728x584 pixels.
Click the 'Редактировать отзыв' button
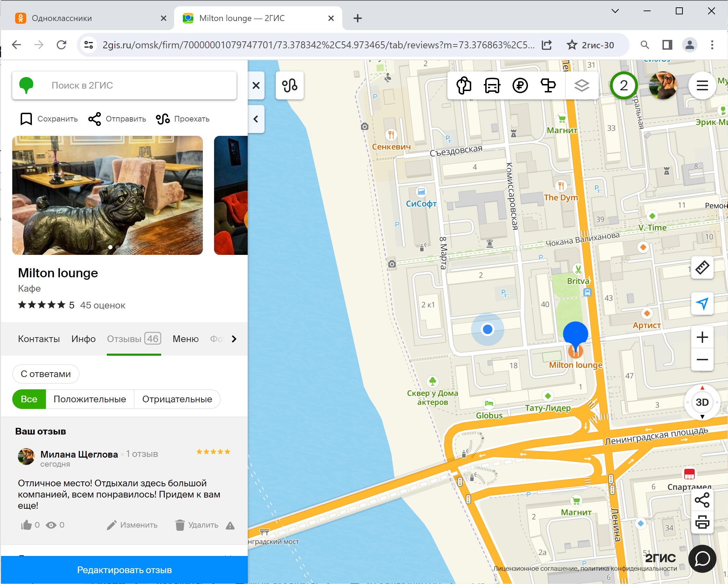pos(124,570)
